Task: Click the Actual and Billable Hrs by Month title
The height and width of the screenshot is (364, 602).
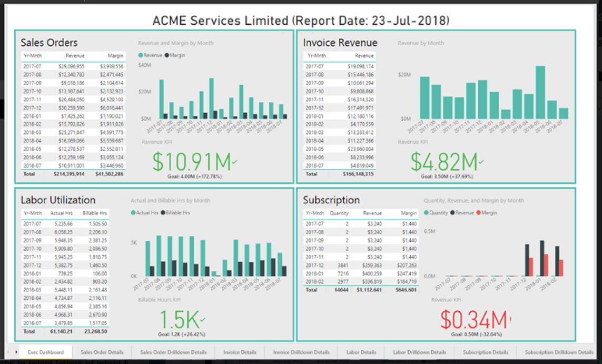Action: pos(170,200)
